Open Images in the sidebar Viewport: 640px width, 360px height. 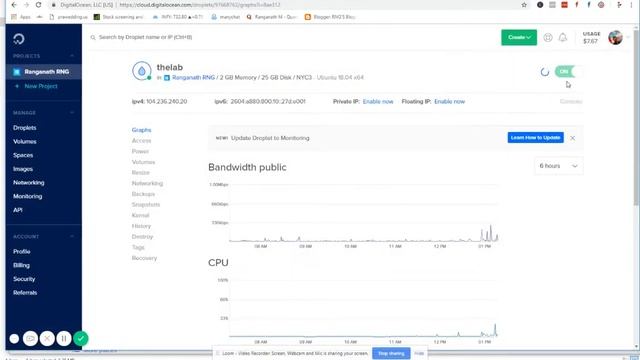[x=23, y=169]
